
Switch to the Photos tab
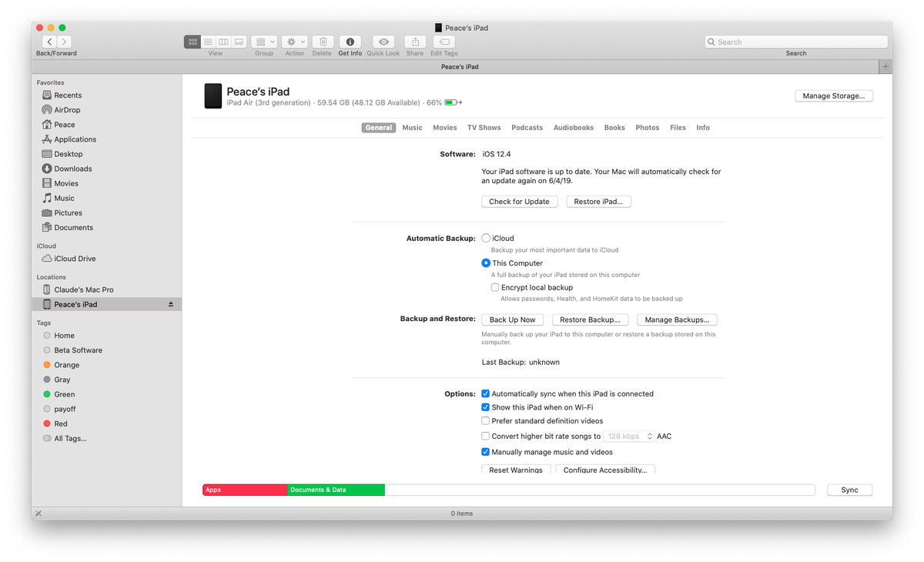[648, 128]
